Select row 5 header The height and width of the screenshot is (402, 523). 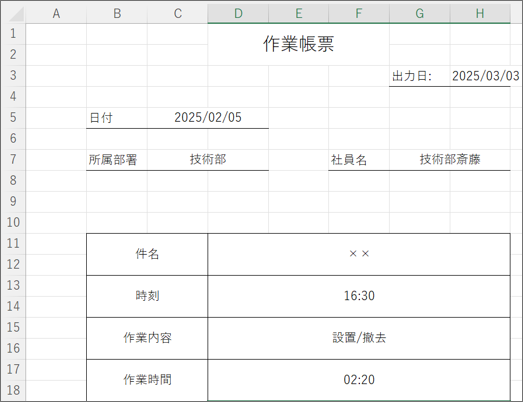13,118
